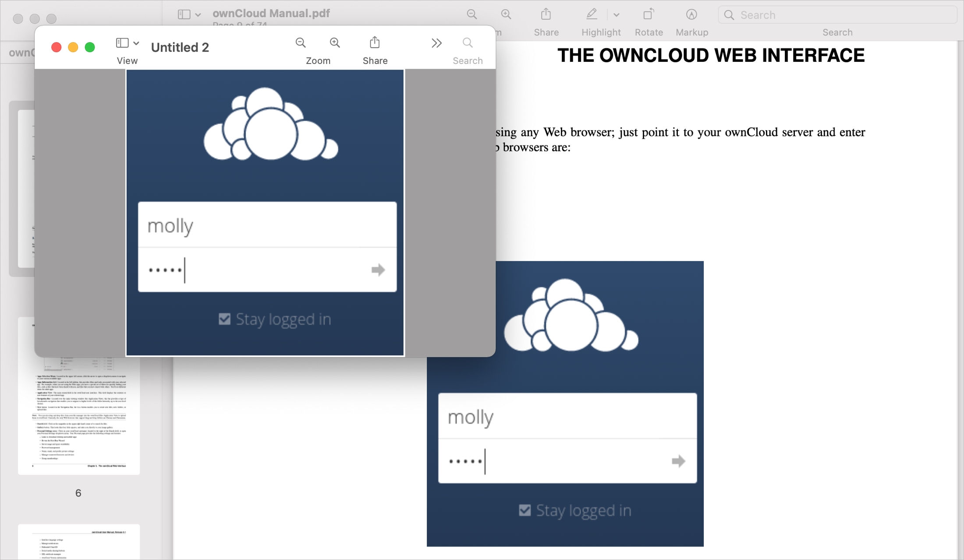Open the View dropdown in Preview main window
This screenshot has height=560, width=964.
(x=189, y=15)
